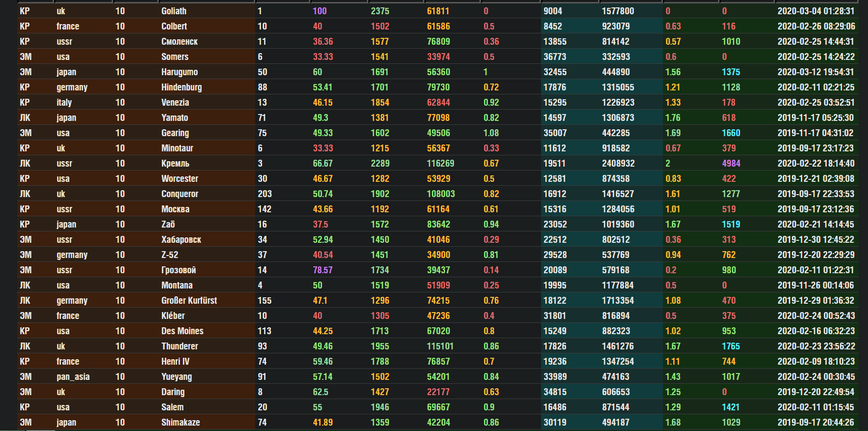The width and height of the screenshot is (868, 431).
Task: Click value 1421 in Salem row
Action: tap(730, 407)
